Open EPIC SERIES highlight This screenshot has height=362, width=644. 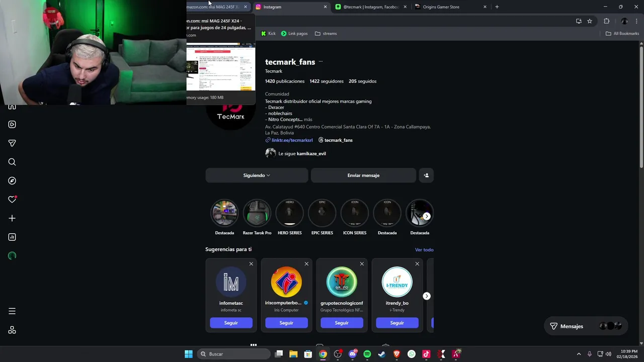[322, 214]
